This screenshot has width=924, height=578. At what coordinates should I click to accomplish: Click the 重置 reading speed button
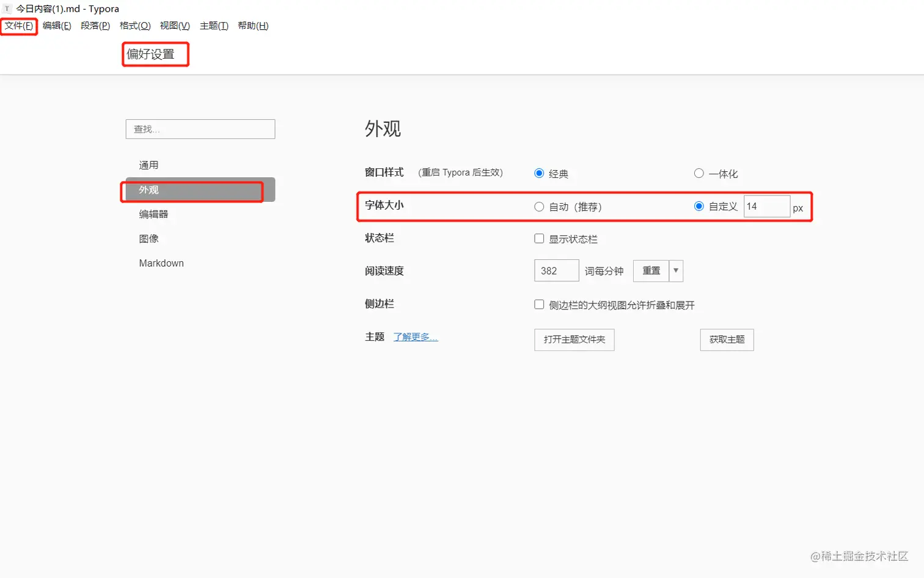tap(651, 270)
